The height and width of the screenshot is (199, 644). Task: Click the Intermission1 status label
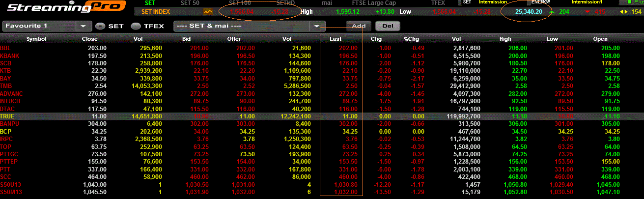click(587, 2)
